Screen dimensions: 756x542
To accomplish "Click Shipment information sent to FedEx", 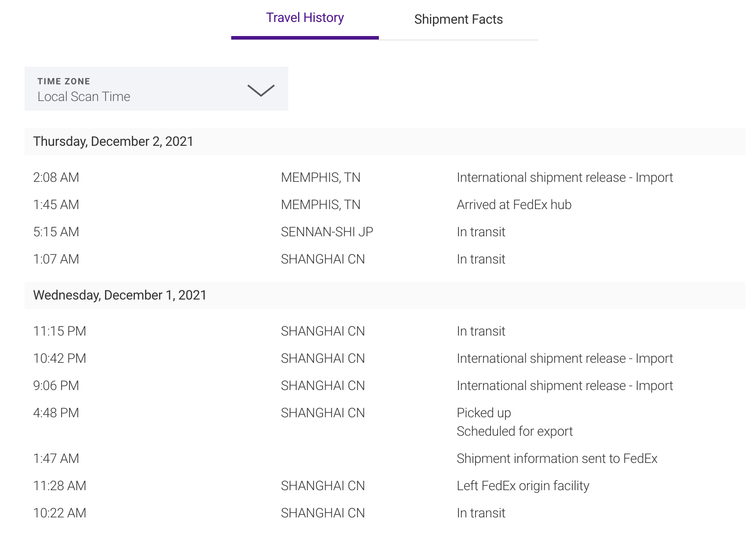I will [x=557, y=459].
